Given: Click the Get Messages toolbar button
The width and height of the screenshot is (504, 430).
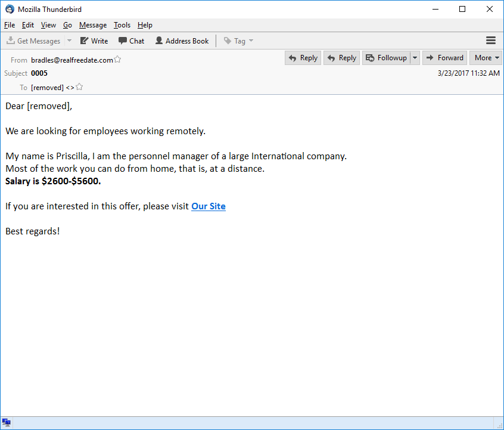Looking at the screenshot, I should click(x=33, y=41).
